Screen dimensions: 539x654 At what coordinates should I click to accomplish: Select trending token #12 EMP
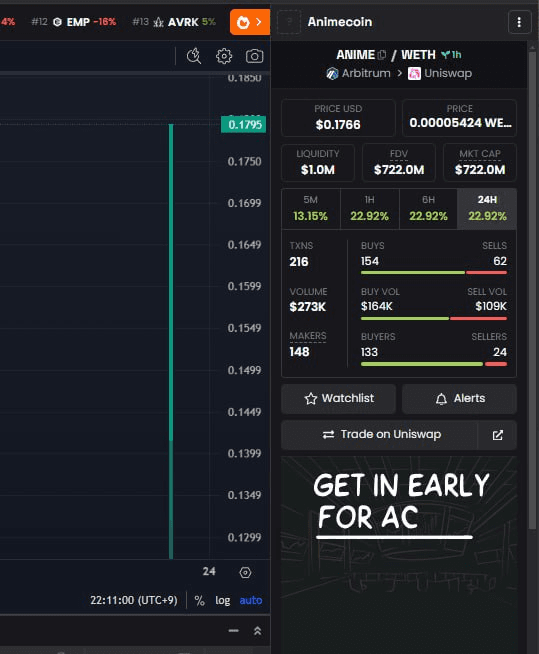click(74, 22)
